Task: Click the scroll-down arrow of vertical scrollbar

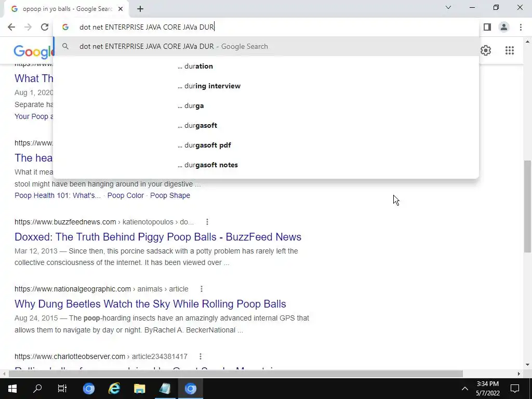Action: click(527, 365)
